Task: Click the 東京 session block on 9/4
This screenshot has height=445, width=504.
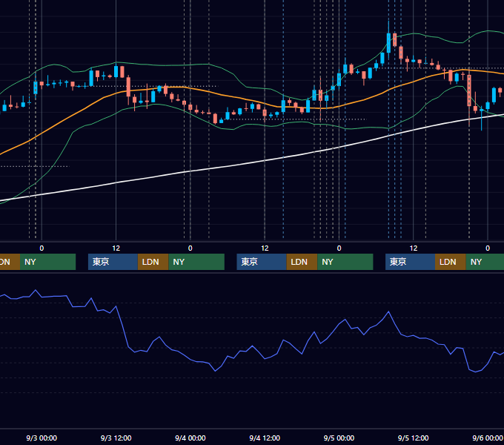Action: pos(262,262)
